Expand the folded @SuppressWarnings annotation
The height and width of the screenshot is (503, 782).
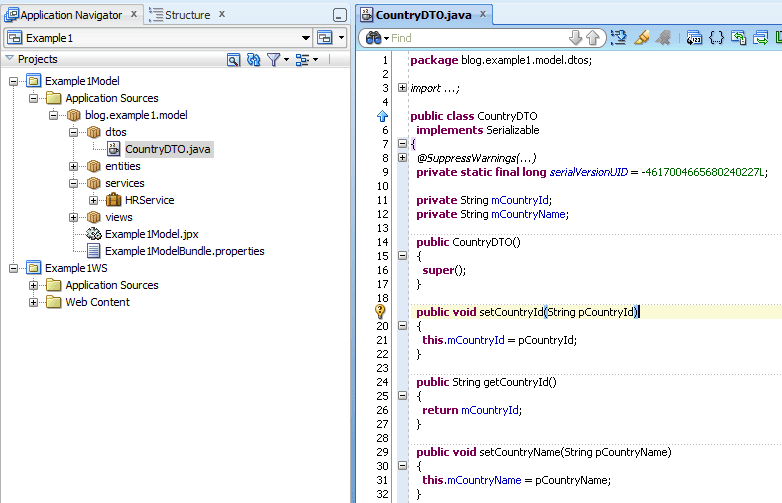point(402,158)
